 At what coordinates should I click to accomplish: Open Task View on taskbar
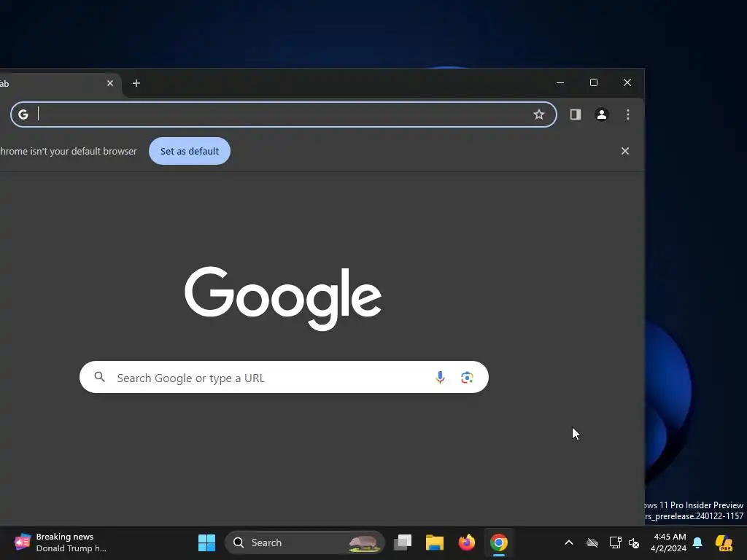[x=403, y=542]
